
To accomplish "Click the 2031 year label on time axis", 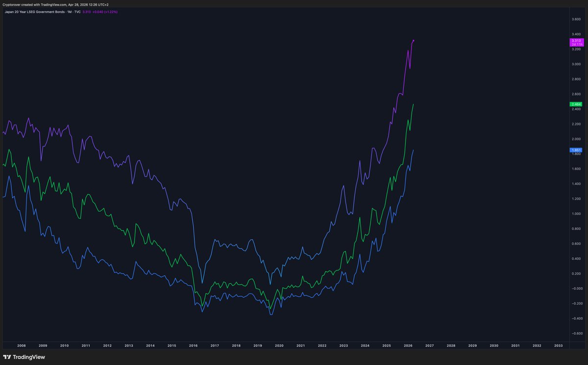I will click(x=515, y=345).
